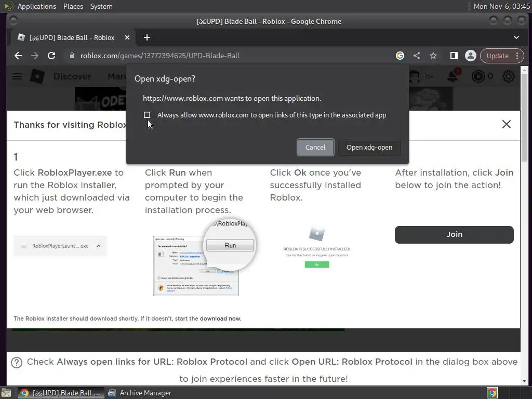The height and width of the screenshot is (399, 532).
Task: Open the Roblox hamburger menu
Action: 17,76
